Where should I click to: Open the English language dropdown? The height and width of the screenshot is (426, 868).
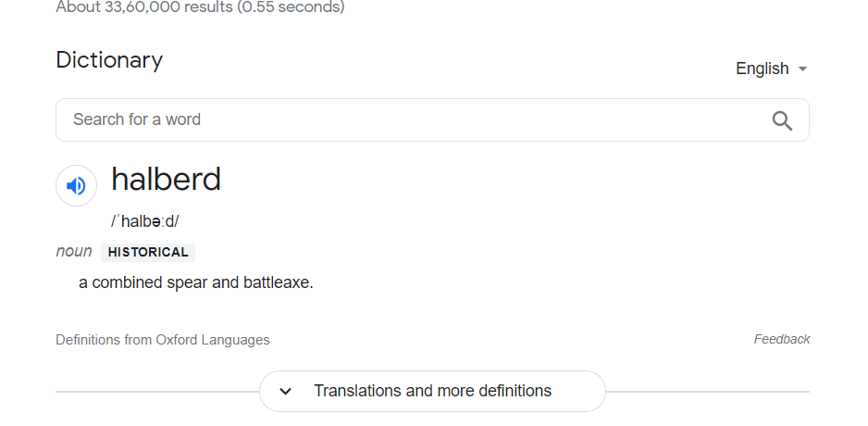pyautogui.click(x=771, y=69)
